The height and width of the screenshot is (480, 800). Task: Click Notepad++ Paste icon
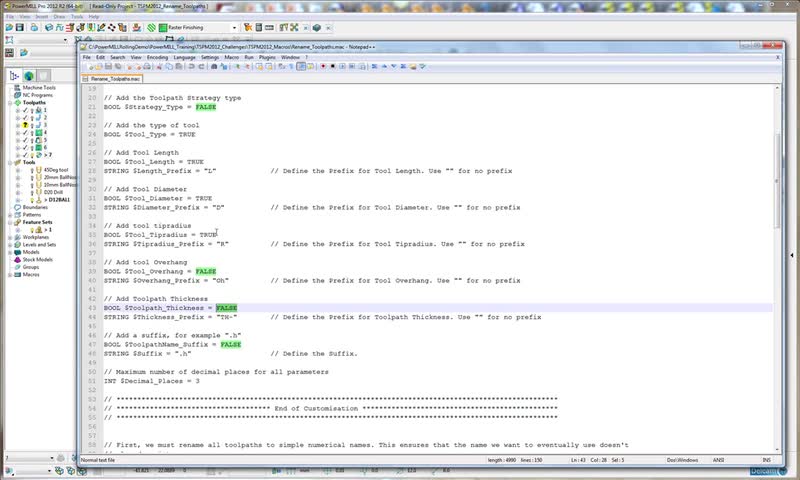pyautogui.click(x=179, y=66)
